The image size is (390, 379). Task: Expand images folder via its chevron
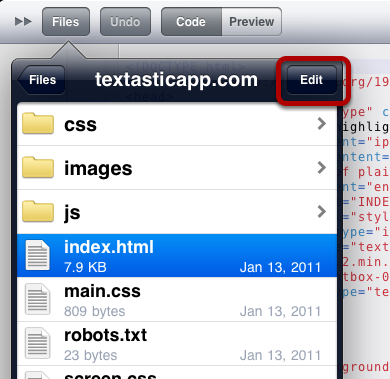click(322, 168)
